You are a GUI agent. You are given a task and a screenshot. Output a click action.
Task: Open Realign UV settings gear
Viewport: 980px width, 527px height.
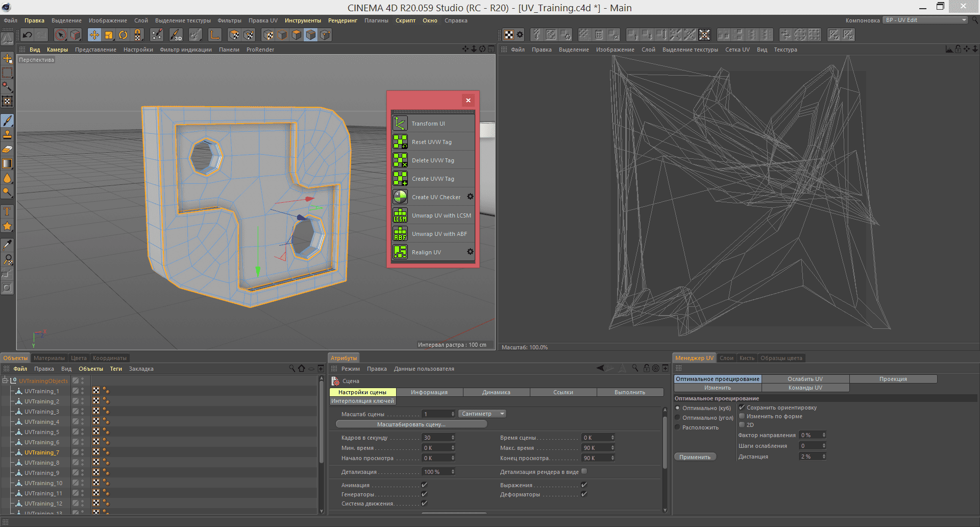pos(470,252)
